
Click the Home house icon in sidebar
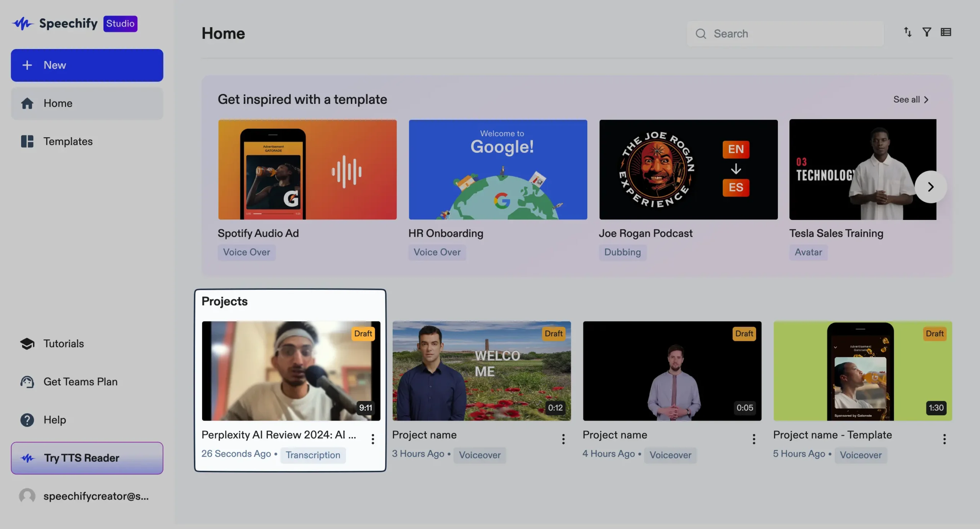tap(27, 103)
